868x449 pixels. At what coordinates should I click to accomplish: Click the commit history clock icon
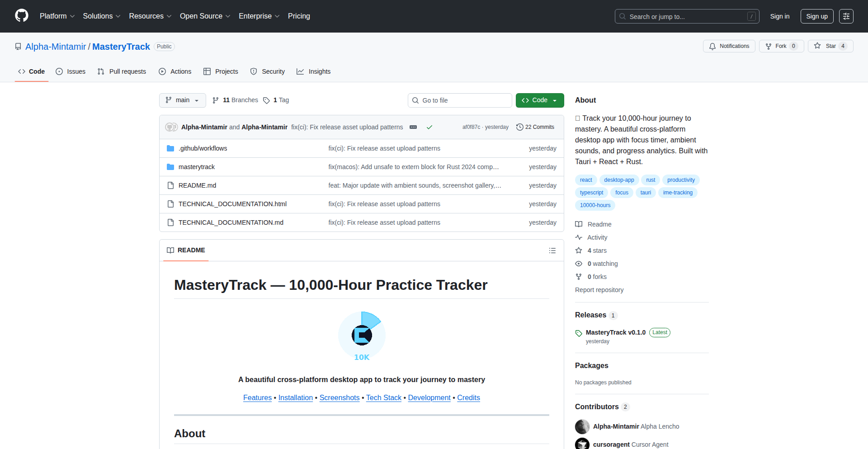coord(519,127)
